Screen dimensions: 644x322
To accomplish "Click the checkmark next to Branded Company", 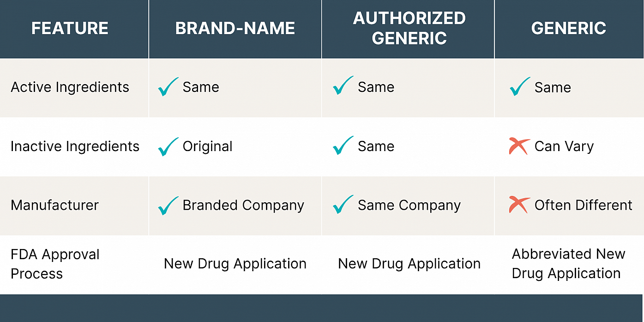I will click(168, 205).
